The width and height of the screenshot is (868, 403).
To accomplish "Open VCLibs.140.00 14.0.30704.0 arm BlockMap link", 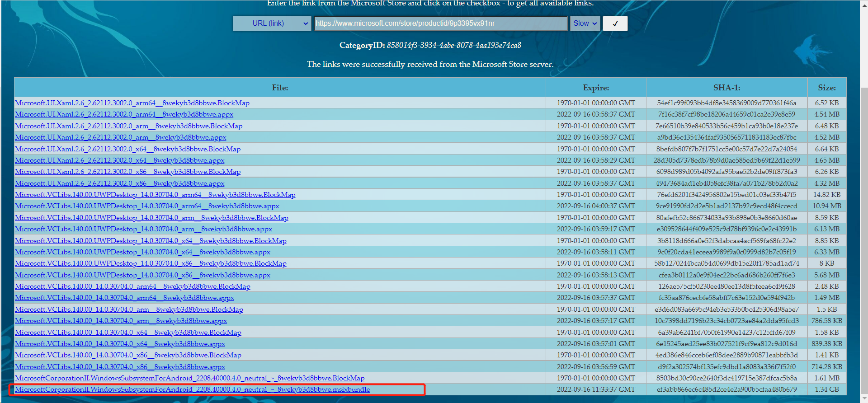I will click(x=129, y=309).
